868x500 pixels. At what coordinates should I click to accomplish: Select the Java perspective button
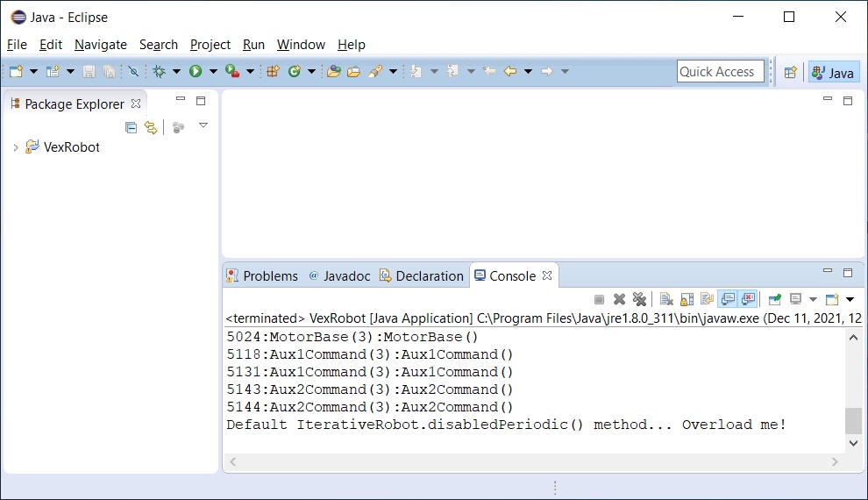pos(834,72)
